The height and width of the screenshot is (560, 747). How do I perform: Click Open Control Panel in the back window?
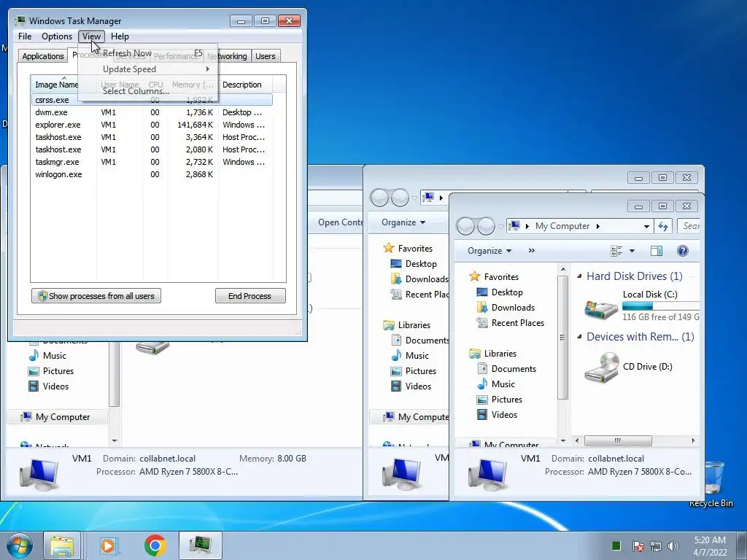(340, 222)
